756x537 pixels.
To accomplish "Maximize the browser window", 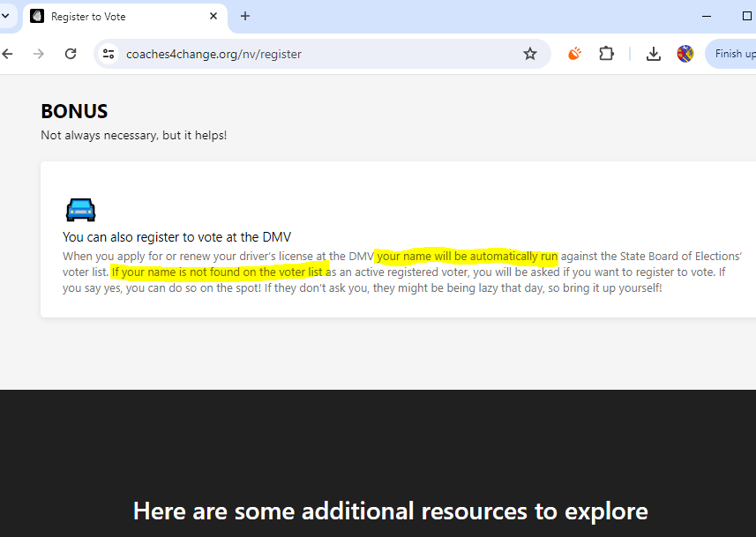I will click(746, 16).
